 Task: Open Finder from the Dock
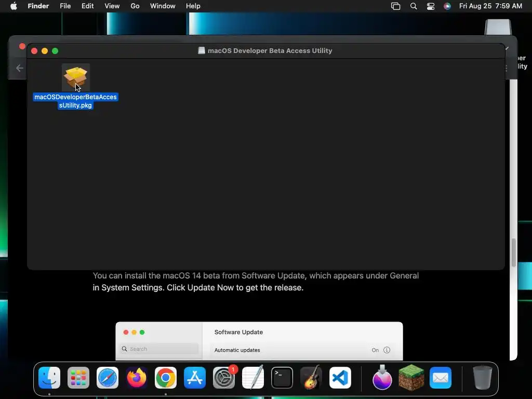(x=49, y=378)
